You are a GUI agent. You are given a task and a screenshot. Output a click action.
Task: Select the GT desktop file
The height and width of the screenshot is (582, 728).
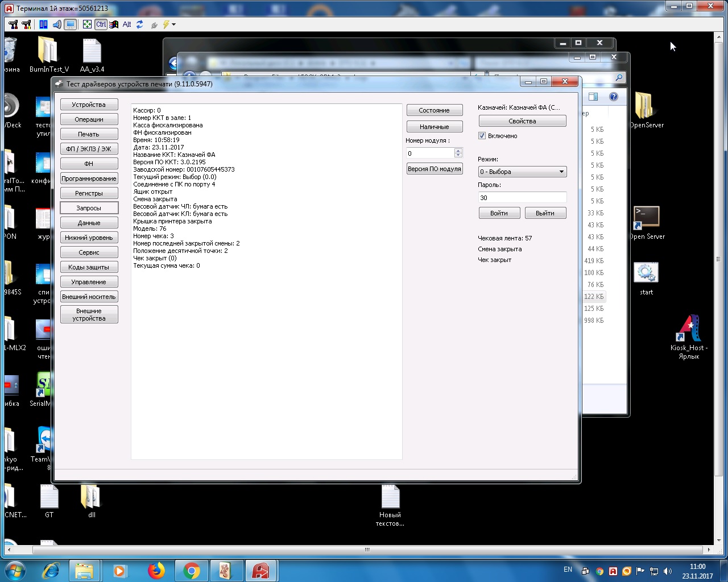[49, 501]
